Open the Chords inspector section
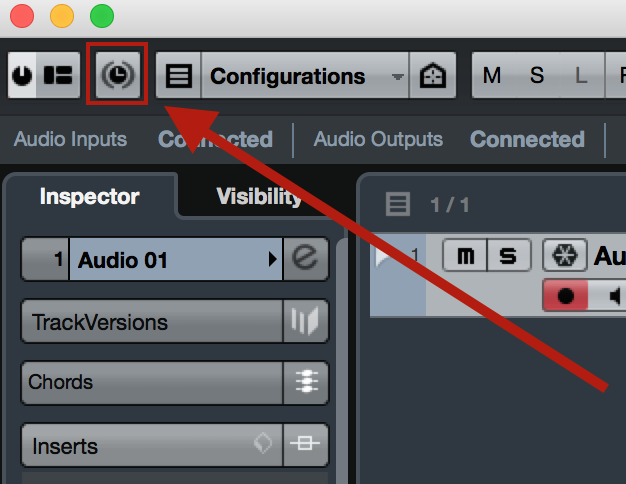Screen dimensions: 626x484 point(152,383)
